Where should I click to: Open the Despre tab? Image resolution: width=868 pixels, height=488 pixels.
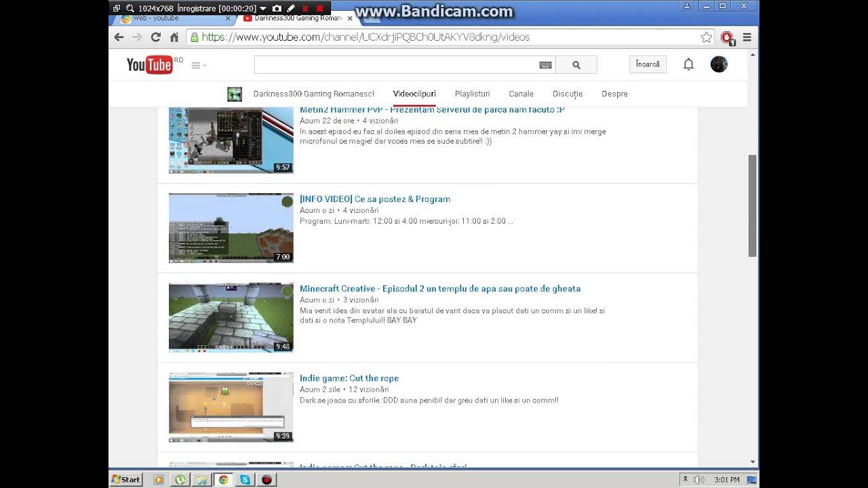pos(614,94)
